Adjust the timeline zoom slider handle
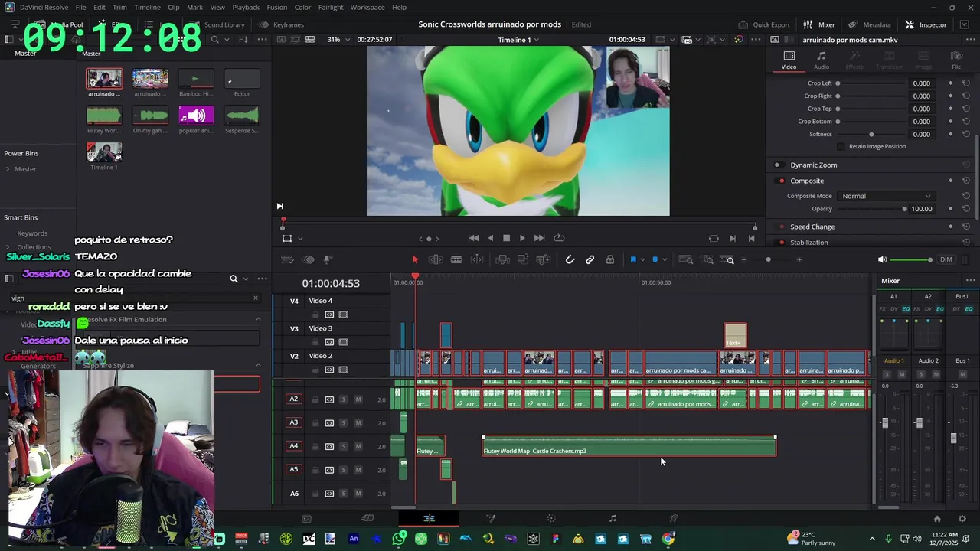The width and height of the screenshot is (980, 551). (768, 260)
